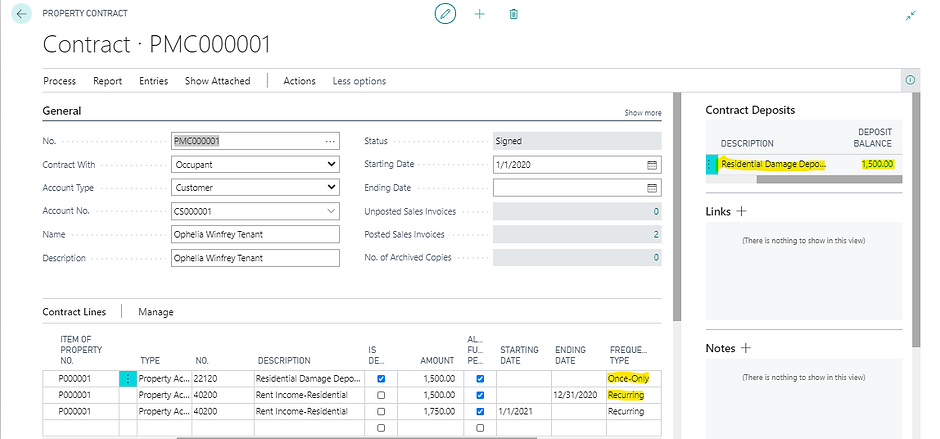Screen dimensions: 940x439
Task: Toggle Is Deposit checkbox on the empty row
Action: click(381, 428)
